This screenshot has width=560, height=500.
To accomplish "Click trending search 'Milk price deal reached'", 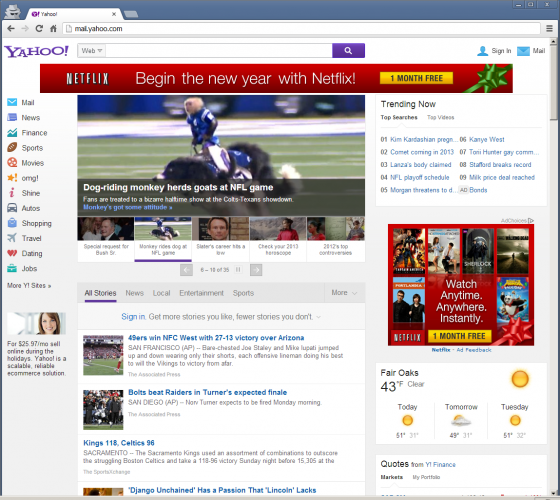I will (x=502, y=178).
